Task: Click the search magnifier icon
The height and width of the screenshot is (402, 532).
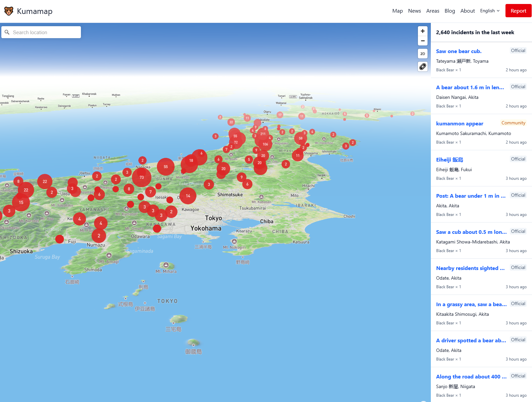Action: pyautogui.click(x=7, y=33)
